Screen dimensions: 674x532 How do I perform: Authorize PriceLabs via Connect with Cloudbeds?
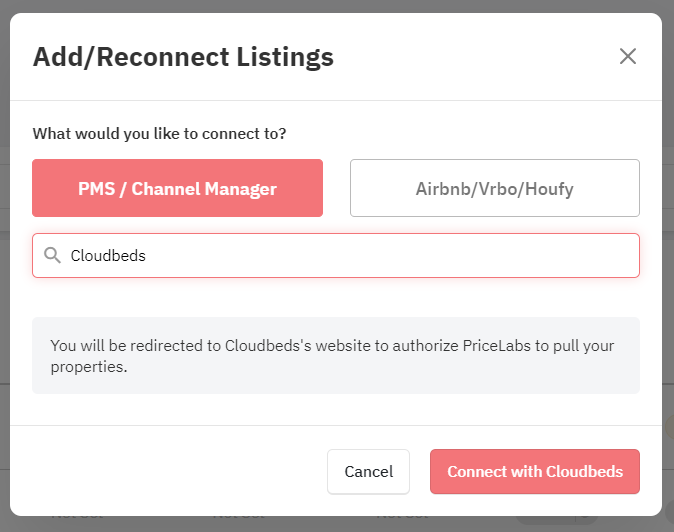click(535, 471)
